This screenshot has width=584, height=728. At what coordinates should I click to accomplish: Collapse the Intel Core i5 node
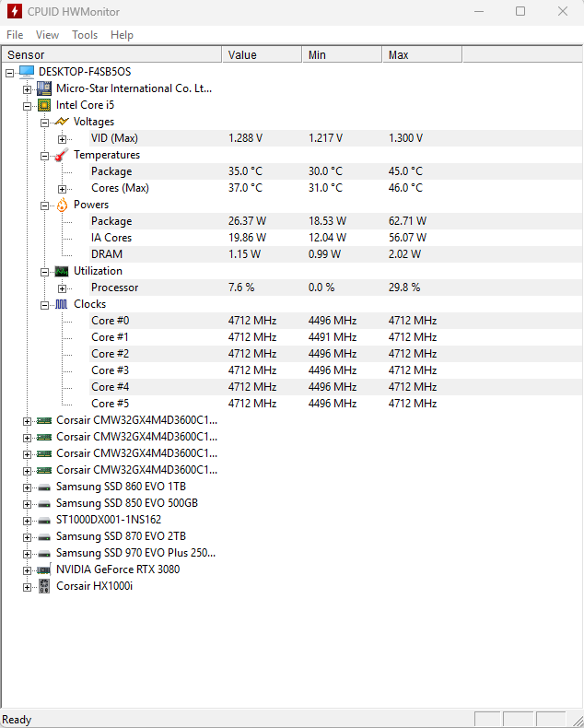pos(28,106)
